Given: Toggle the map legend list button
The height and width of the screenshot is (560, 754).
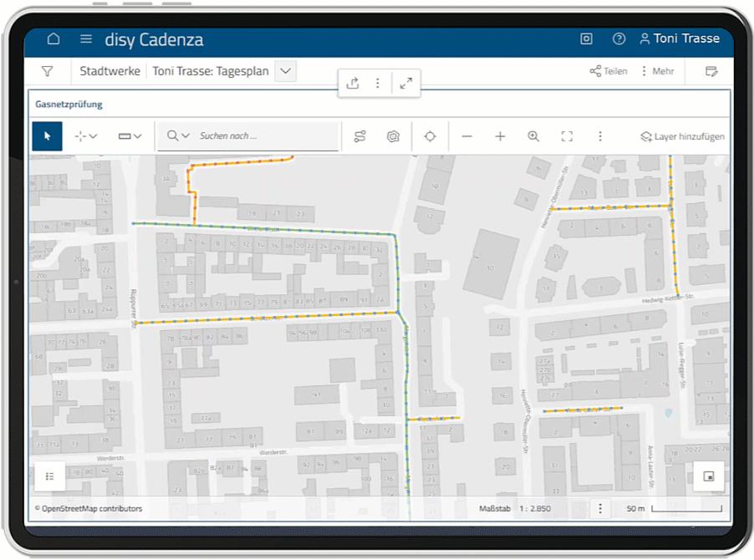Looking at the screenshot, I should (x=49, y=476).
